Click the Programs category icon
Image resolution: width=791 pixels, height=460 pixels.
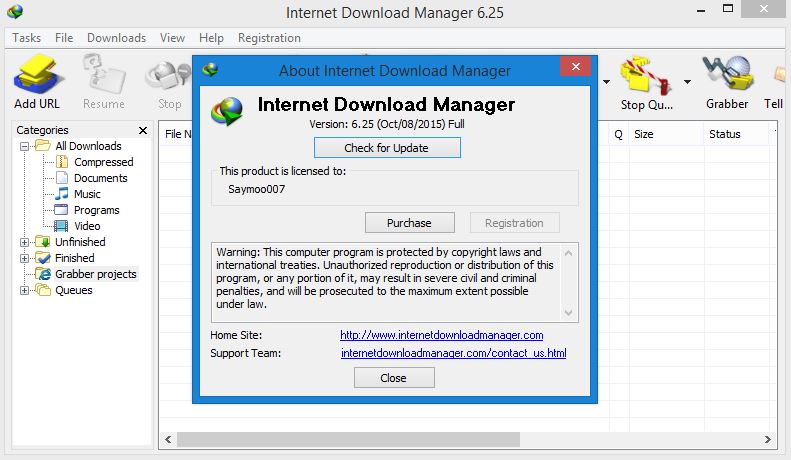[61, 210]
